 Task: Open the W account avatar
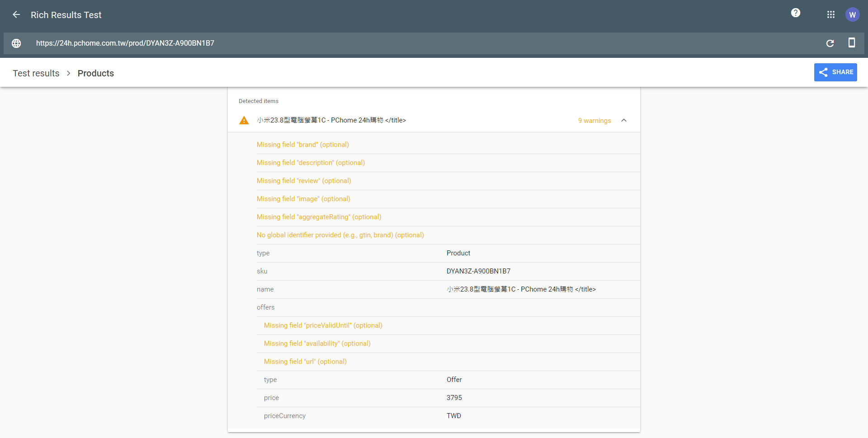tap(852, 15)
